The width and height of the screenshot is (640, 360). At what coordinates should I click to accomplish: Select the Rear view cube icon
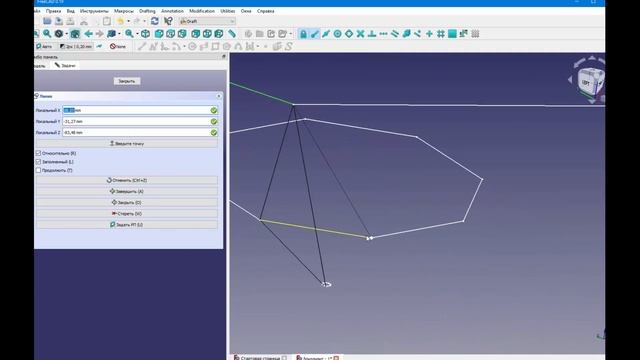(x=196, y=34)
